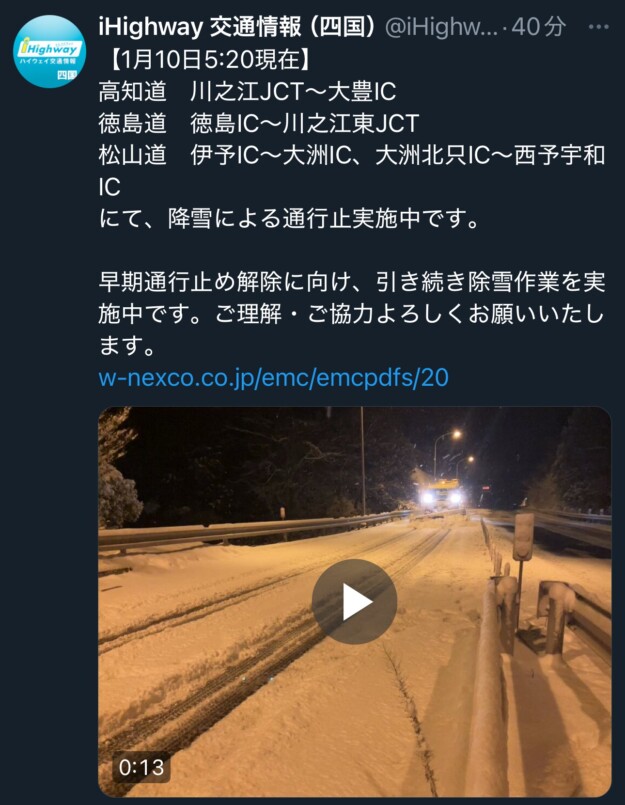The height and width of the screenshot is (805, 625).
Task: Play the snowy road video
Action: [x=354, y=601]
